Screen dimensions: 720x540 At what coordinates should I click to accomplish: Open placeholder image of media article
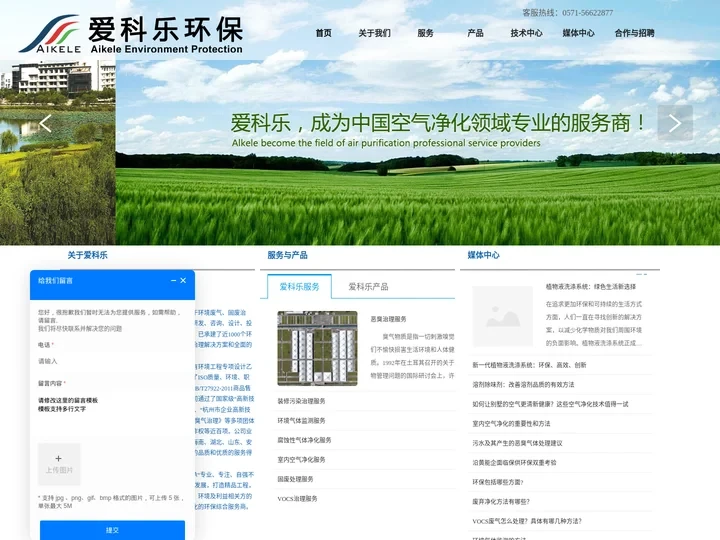(x=502, y=316)
